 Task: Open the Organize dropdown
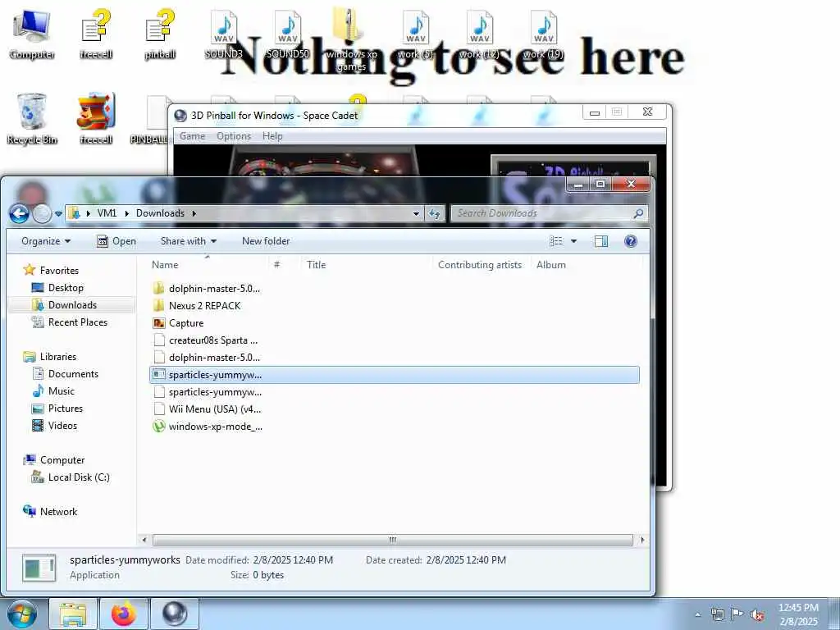[46, 241]
